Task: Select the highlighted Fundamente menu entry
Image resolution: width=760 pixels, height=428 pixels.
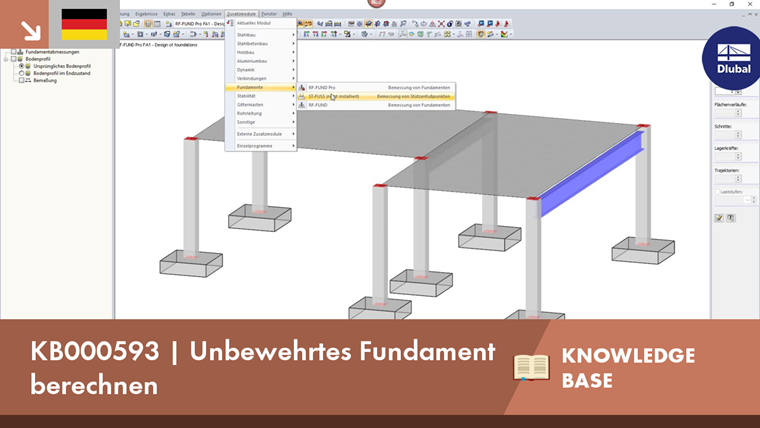Action: point(261,87)
